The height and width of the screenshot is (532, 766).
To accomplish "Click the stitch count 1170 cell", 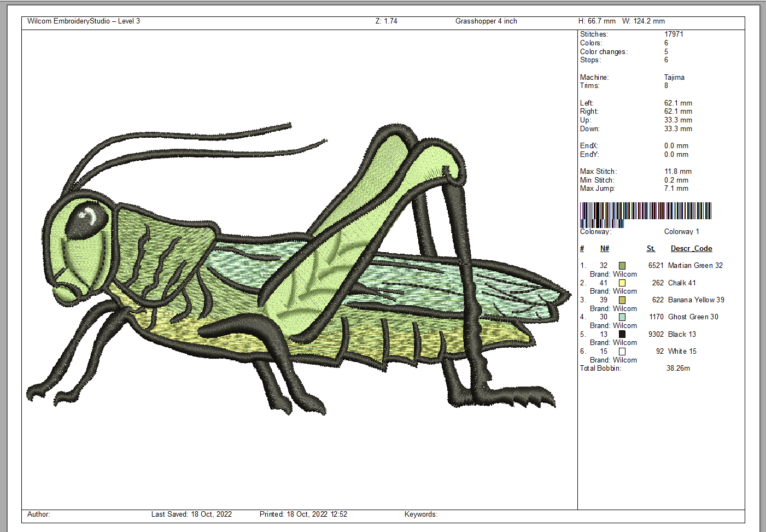I will click(x=656, y=317).
